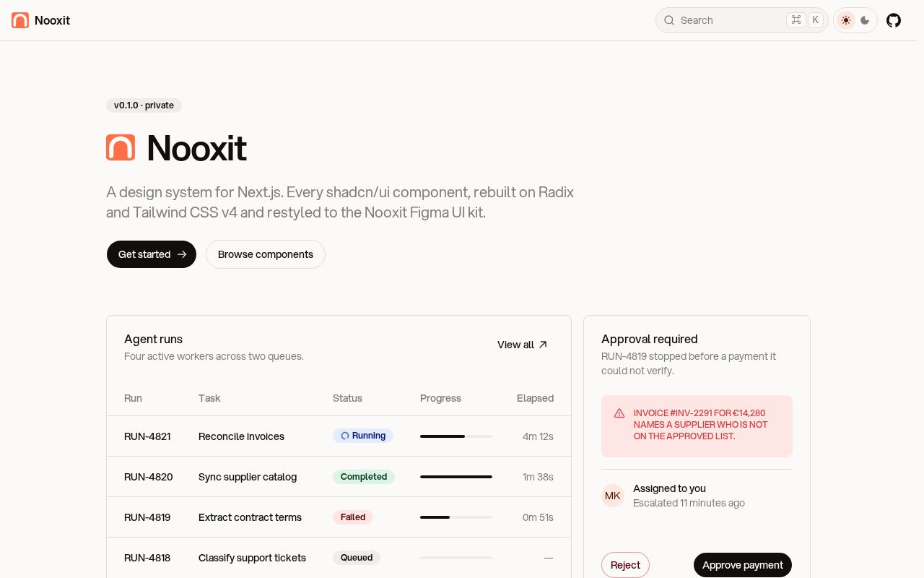The height and width of the screenshot is (578, 924).
Task: Select the arrow icon beside View all
Action: [x=544, y=345]
